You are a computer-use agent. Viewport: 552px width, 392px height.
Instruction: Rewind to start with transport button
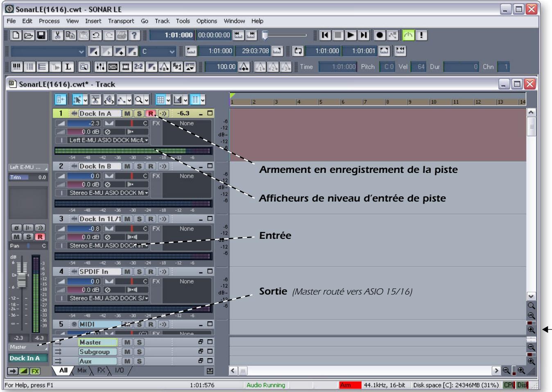point(325,35)
